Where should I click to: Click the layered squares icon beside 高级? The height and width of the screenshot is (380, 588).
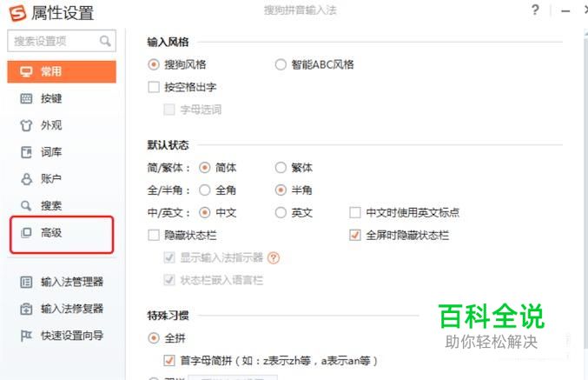point(26,233)
